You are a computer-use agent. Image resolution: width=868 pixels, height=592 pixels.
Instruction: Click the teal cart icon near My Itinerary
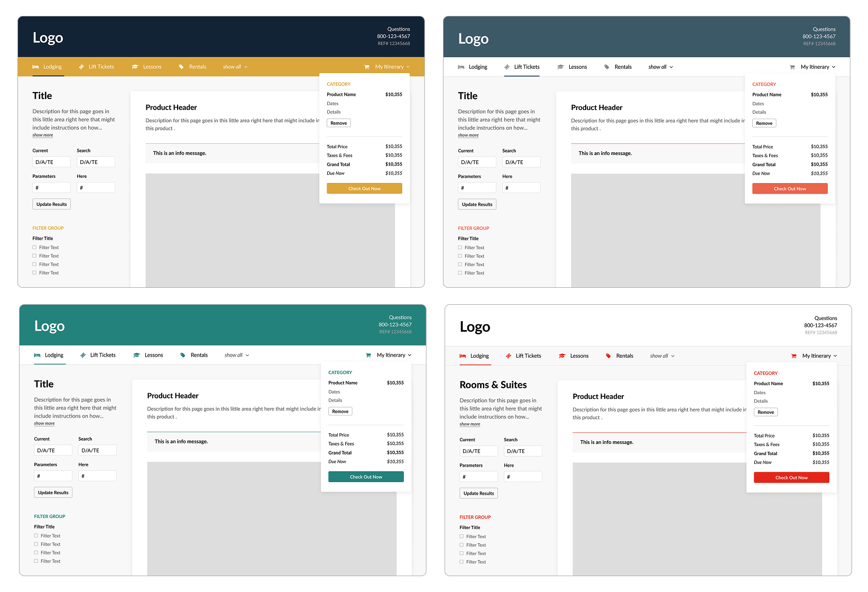(x=368, y=356)
